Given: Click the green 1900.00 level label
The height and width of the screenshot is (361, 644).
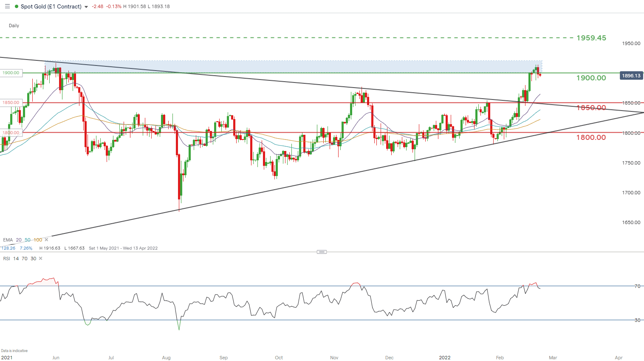Looking at the screenshot, I should (x=591, y=78).
